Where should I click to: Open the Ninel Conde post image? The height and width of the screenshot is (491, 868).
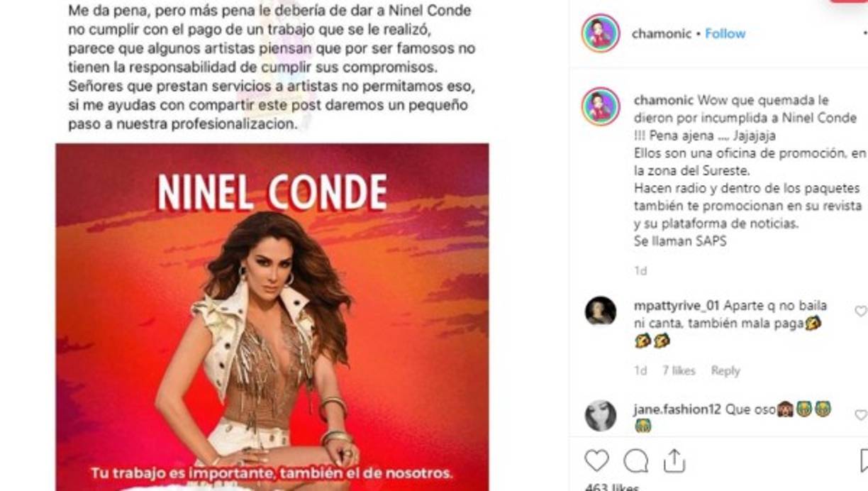coord(272,316)
